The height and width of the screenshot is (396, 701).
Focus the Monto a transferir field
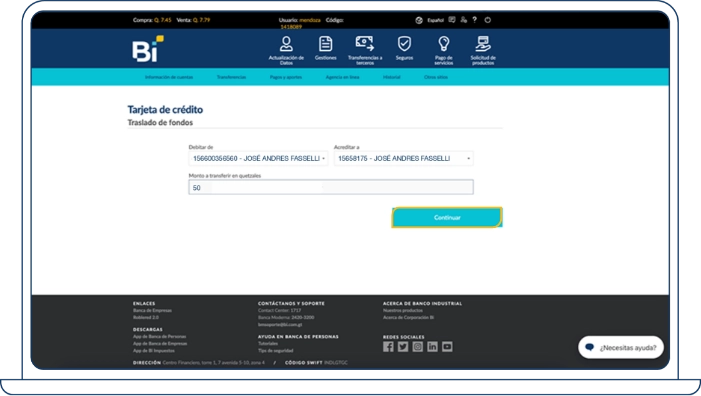click(x=331, y=187)
